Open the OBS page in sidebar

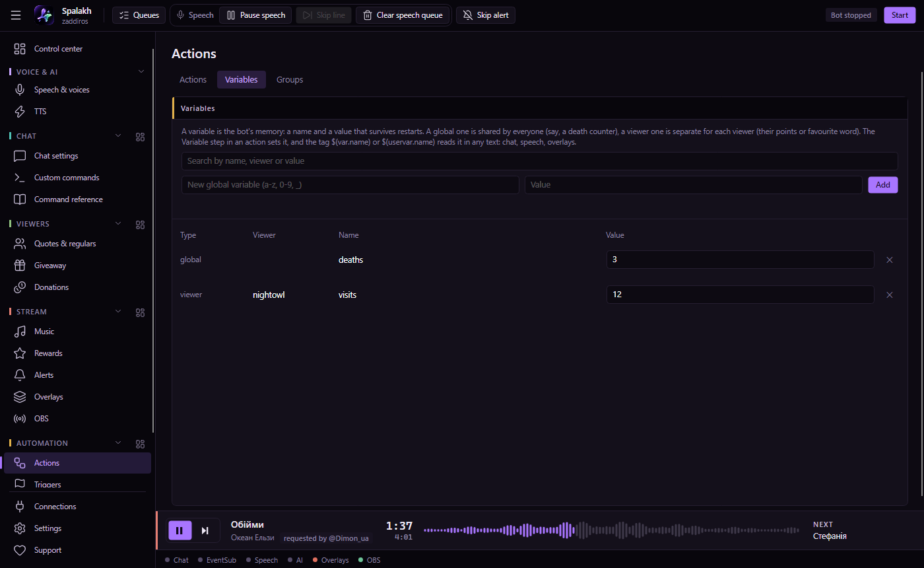77,419
